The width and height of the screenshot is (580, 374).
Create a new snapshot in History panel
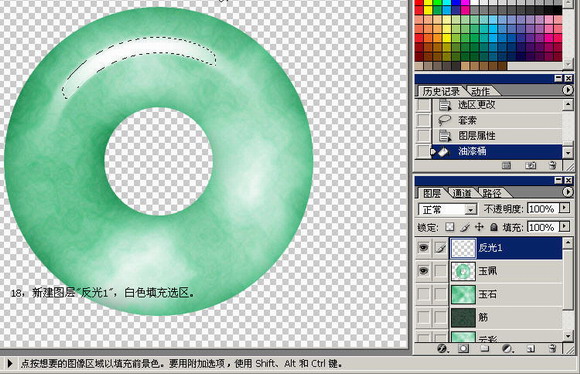(531, 165)
